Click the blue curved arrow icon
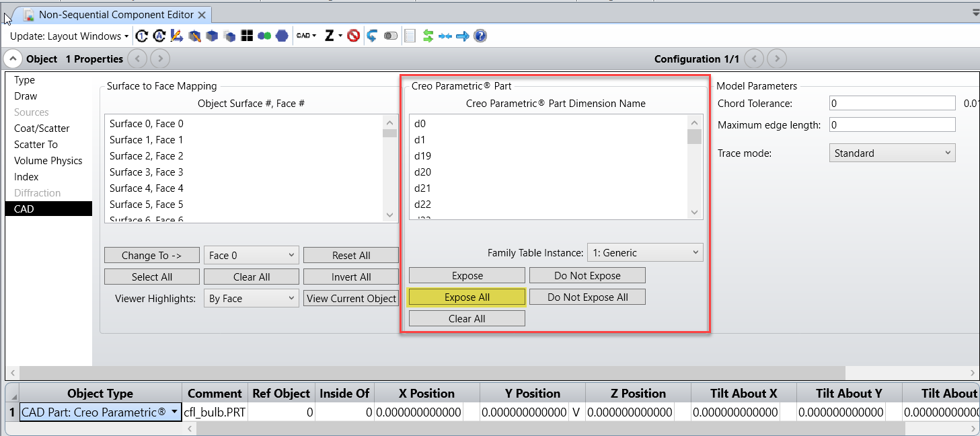This screenshot has height=436, width=980. click(x=372, y=36)
